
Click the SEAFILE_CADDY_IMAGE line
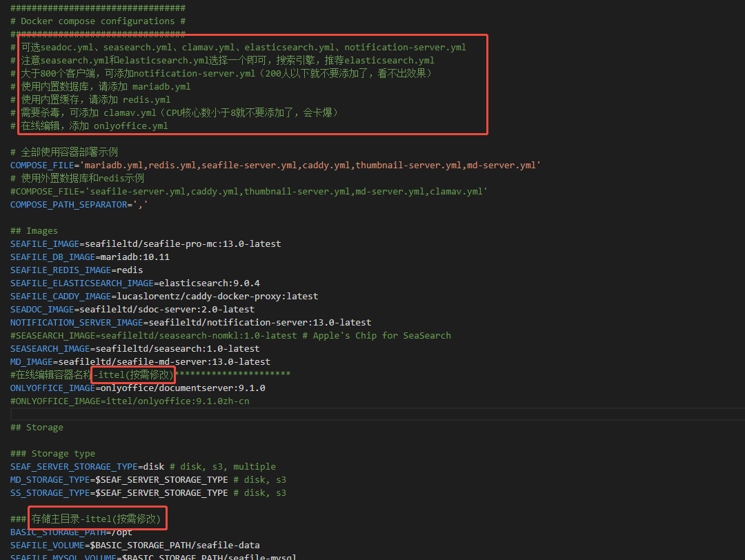pyautogui.click(x=164, y=297)
